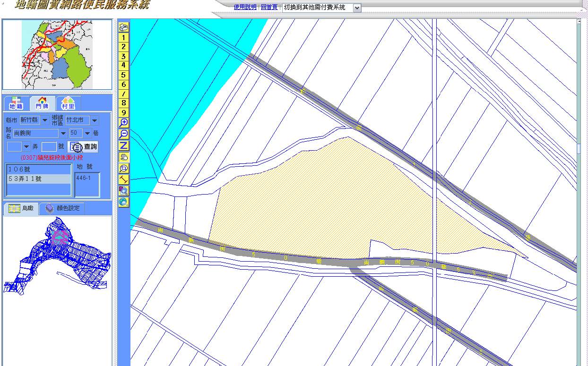This screenshot has width=588, height=366.
Task: Select the zoom in magnifier tool
Action: click(123, 123)
